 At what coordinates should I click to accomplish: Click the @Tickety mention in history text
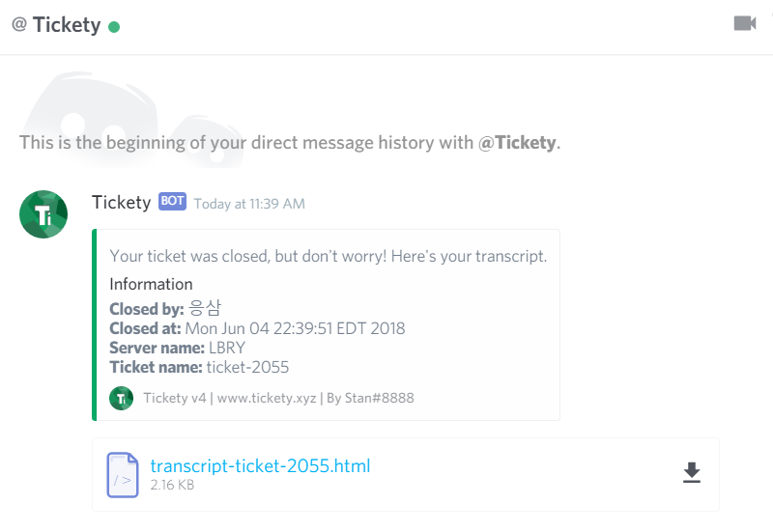click(518, 143)
